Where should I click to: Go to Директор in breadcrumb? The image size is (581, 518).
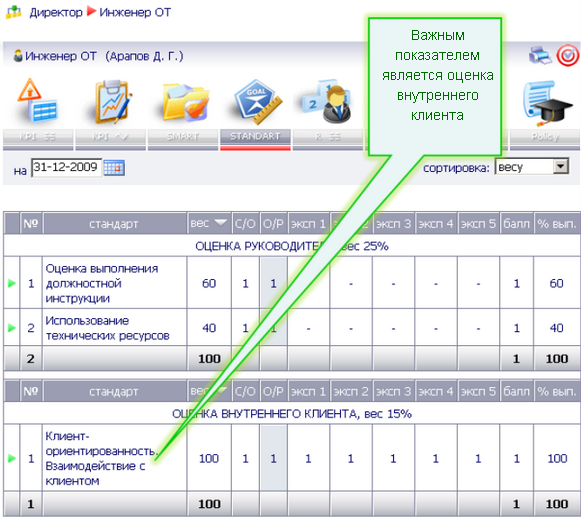pos(56,12)
